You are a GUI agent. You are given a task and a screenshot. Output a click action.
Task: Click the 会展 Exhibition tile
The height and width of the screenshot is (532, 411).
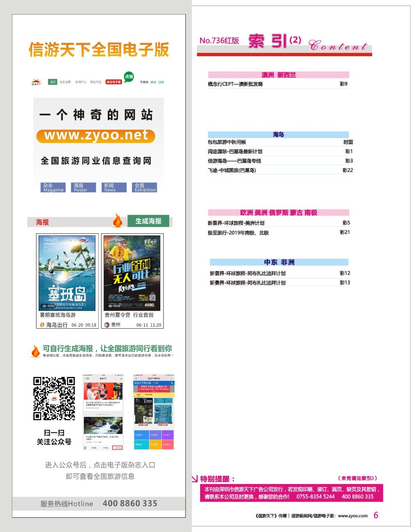coord(145,187)
